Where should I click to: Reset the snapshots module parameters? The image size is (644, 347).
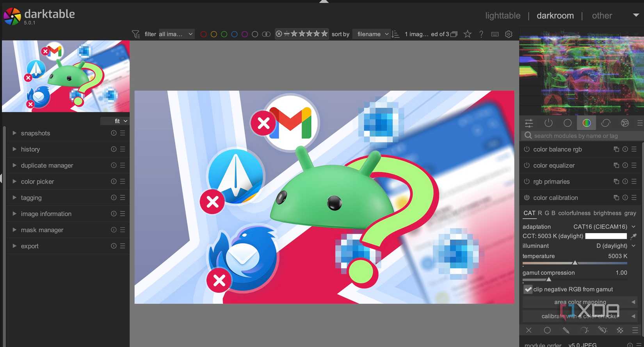tap(114, 133)
